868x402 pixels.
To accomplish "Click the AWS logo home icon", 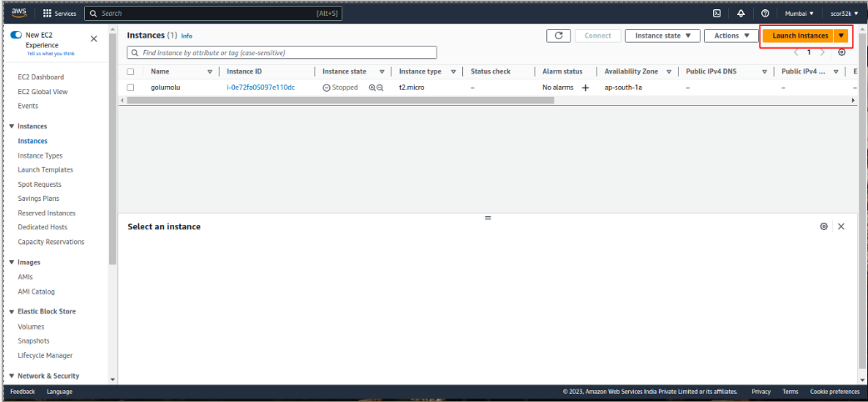I will (19, 13).
